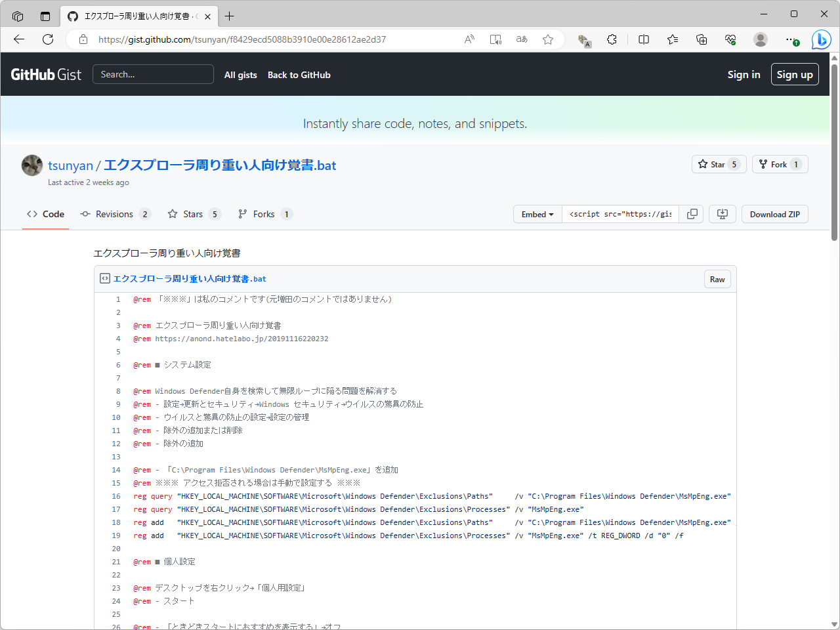
Task: Open this gist in GitHub Desktop
Action: (x=722, y=213)
